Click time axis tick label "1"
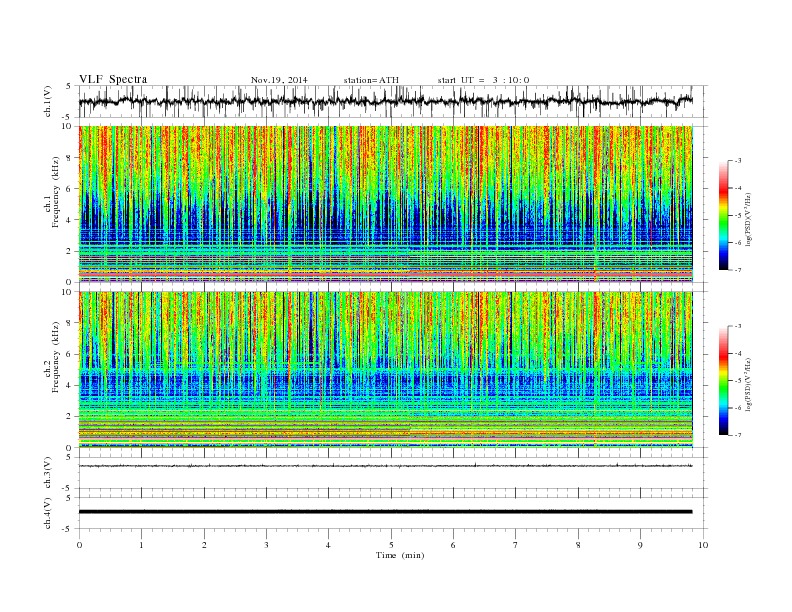The width and height of the screenshot is (792, 612). point(141,545)
